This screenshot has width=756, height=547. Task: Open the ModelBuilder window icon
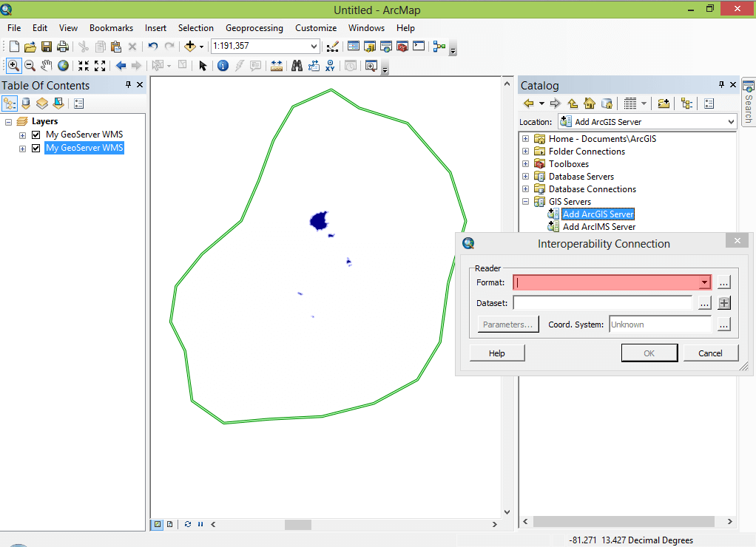439,47
